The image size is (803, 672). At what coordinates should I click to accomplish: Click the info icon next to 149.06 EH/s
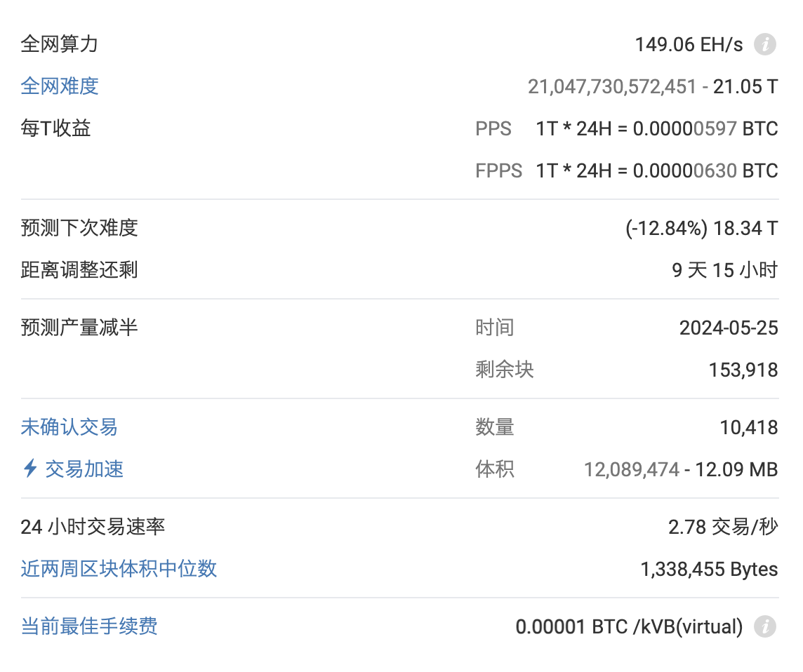click(x=764, y=44)
